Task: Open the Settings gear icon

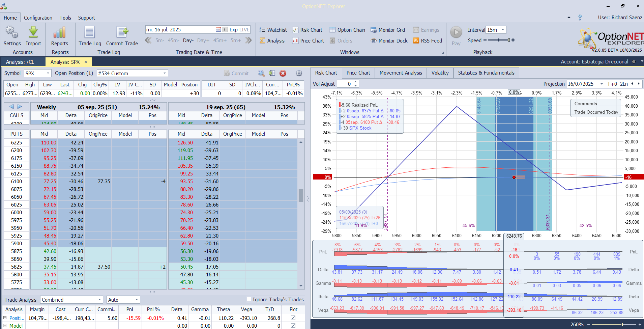Action: (12, 33)
